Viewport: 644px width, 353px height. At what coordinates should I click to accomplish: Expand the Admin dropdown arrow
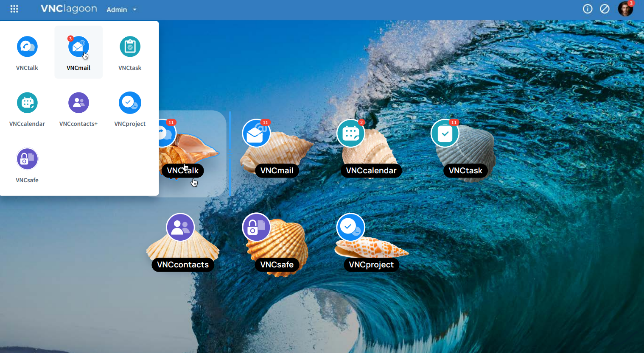click(135, 9)
